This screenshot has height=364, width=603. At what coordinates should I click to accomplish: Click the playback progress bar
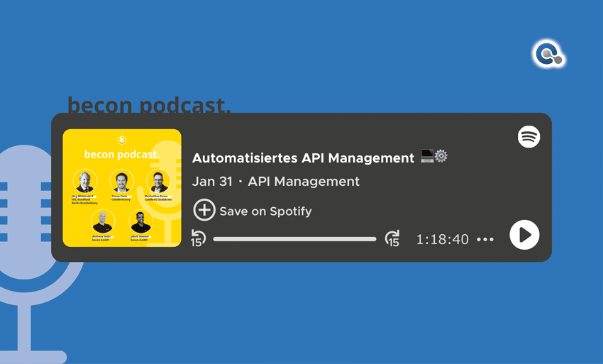click(x=294, y=239)
